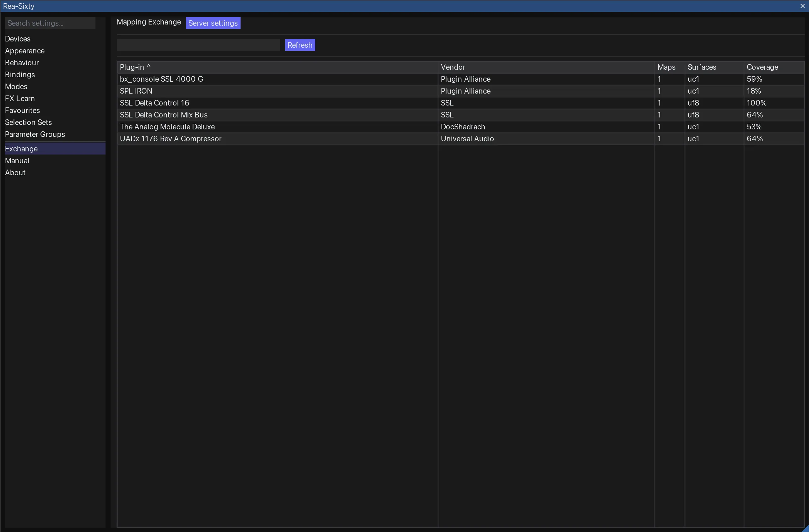Screen dimensions: 809x532
Task: Select the UADx 1176 Rev A Compressor row
Action: tap(461, 138)
